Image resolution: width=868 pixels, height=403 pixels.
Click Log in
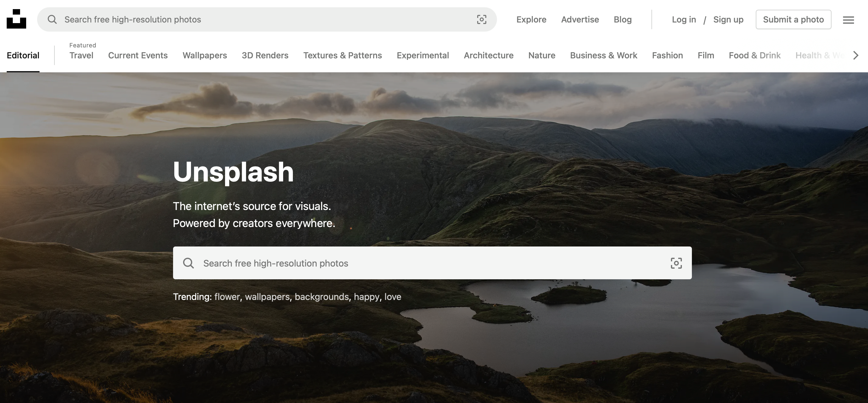684,19
